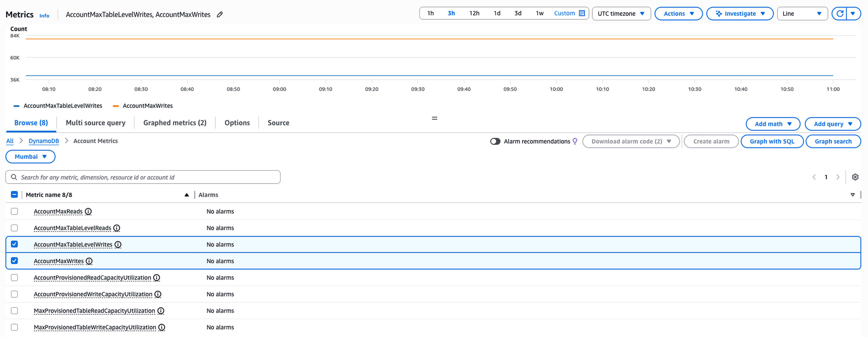Click info icon beside AccountMaxWrites metric
868x337 pixels.
89,261
